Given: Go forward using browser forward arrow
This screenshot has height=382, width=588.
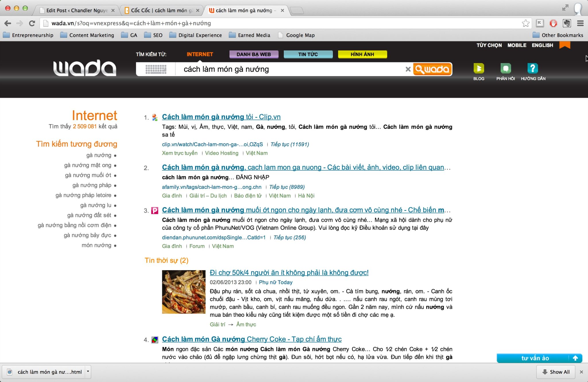Looking at the screenshot, I should (x=20, y=23).
